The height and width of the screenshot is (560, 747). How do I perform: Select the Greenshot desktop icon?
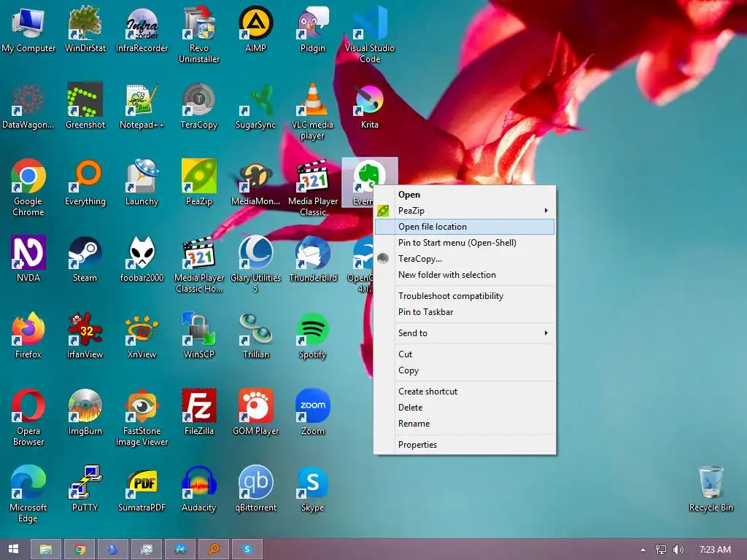coord(85,106)
